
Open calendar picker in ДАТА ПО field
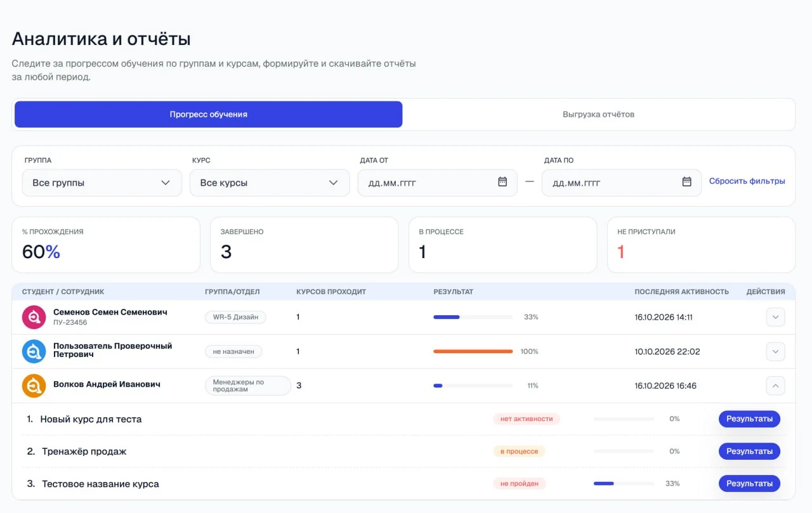click(686, 182)
